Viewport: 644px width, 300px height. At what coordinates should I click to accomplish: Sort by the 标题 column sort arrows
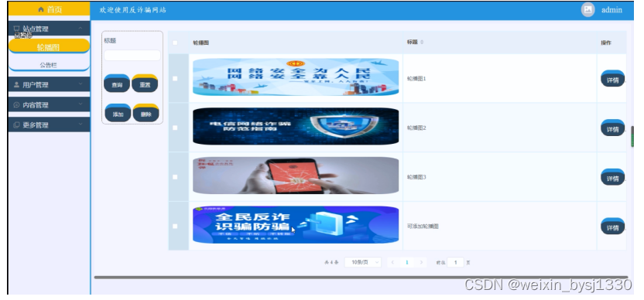422,43
